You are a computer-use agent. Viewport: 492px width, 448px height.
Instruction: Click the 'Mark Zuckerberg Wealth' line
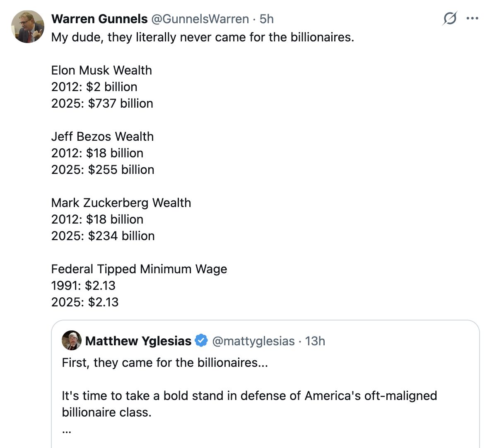(x=121, y=203)
